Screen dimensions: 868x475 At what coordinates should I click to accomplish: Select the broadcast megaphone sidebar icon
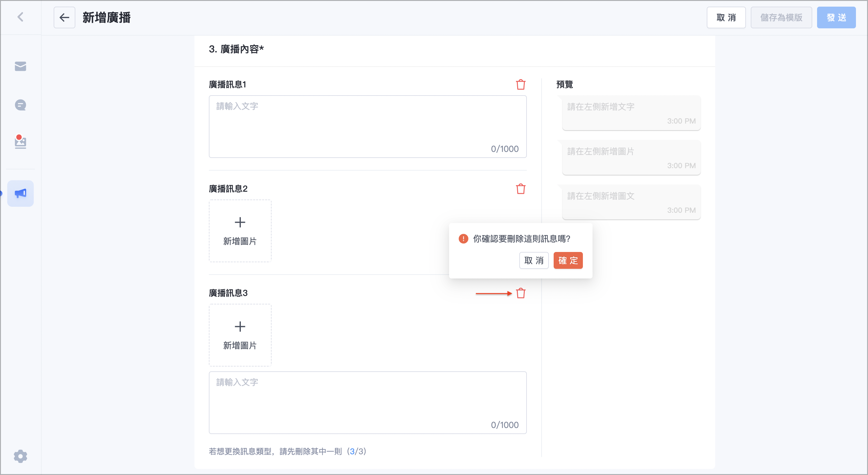(20, 193)
